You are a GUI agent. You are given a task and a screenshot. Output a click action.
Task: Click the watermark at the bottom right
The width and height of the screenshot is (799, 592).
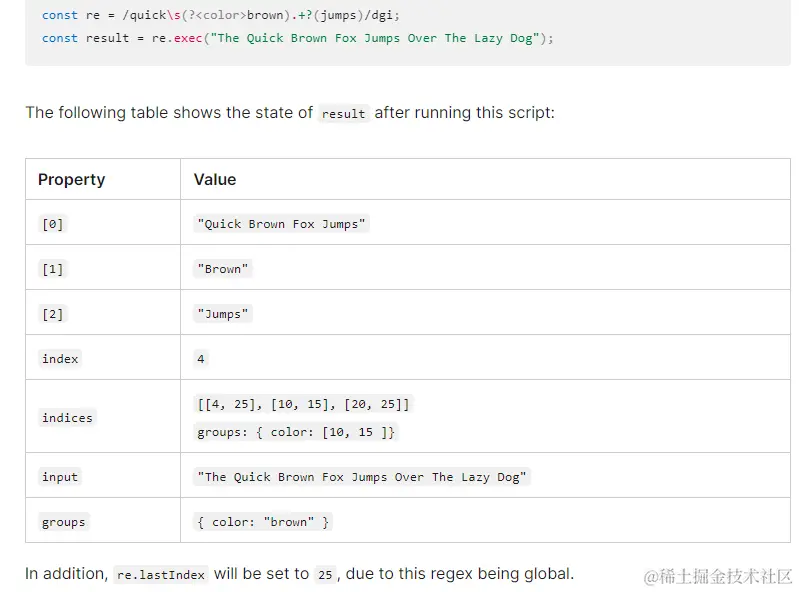pyautogui.click(x=717, y=576)
